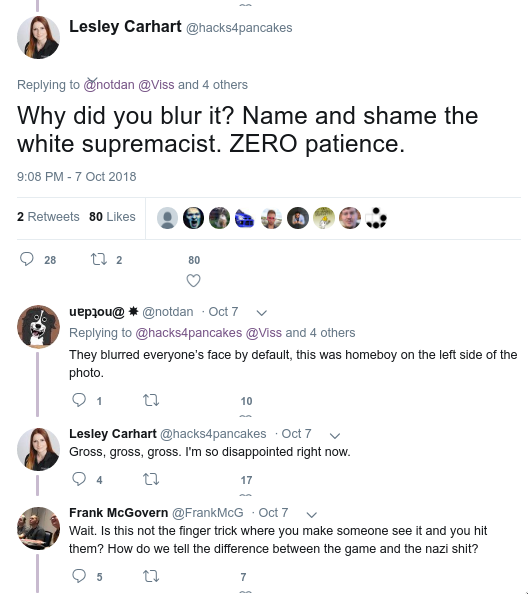Open Lesley Carhart's large profile photo

[x=38, y=37]
